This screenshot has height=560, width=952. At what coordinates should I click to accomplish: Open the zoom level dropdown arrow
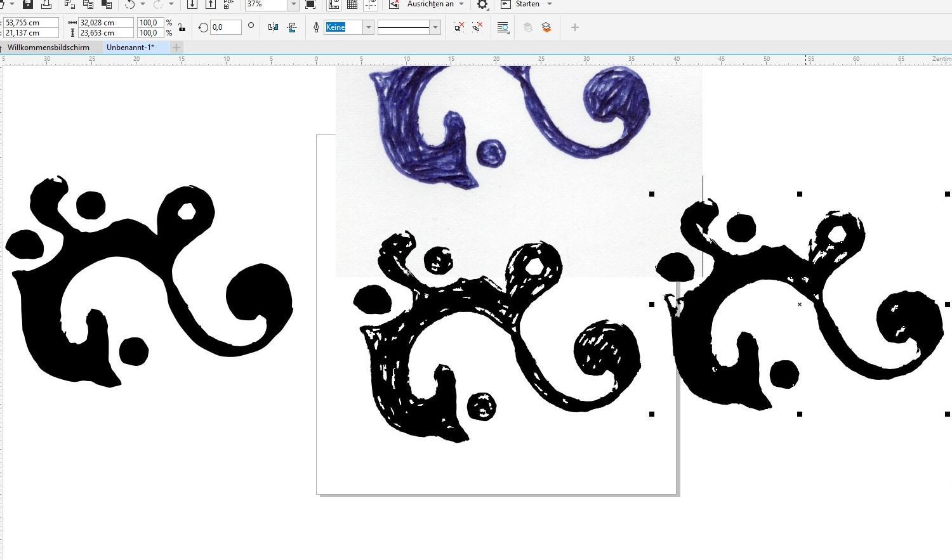(293, 4)
